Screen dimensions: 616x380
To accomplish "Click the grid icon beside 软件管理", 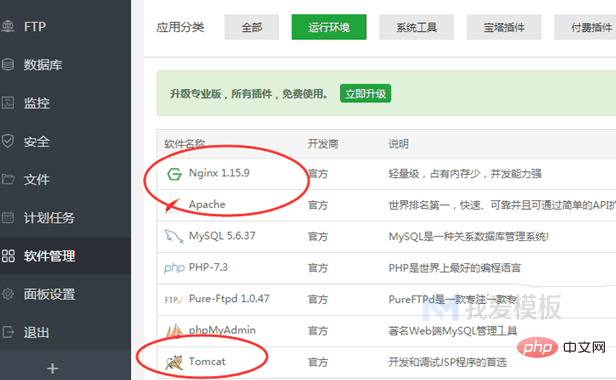I will (8, 255).
